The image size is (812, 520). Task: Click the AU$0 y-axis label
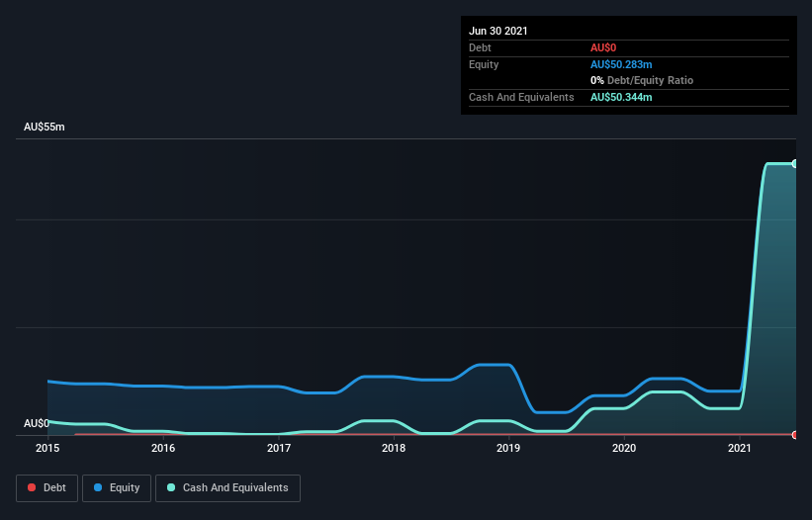(37, 423)
